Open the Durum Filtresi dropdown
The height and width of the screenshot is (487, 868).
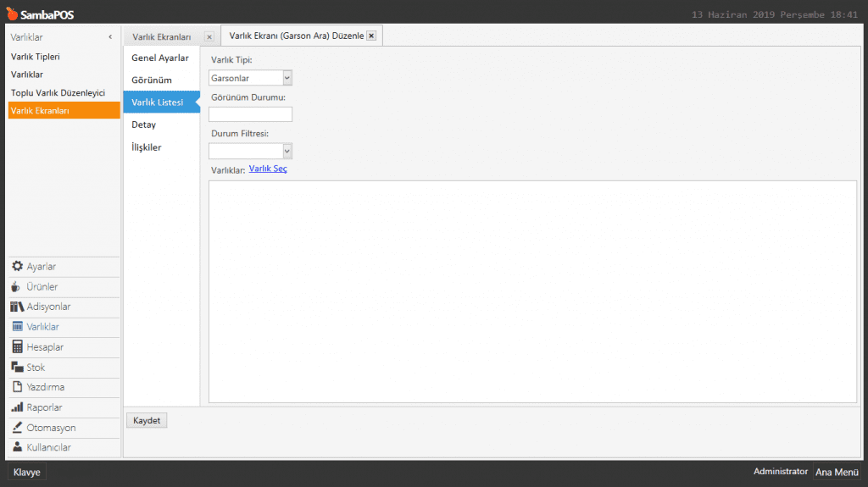[287, 152]
